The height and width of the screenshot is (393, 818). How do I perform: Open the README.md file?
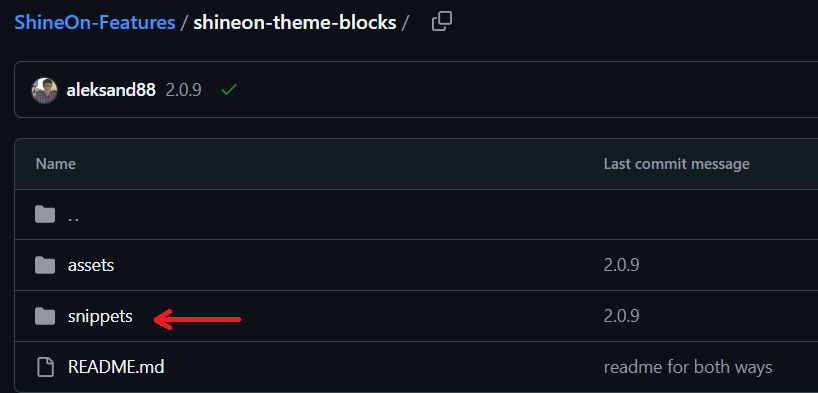[116, 367]
